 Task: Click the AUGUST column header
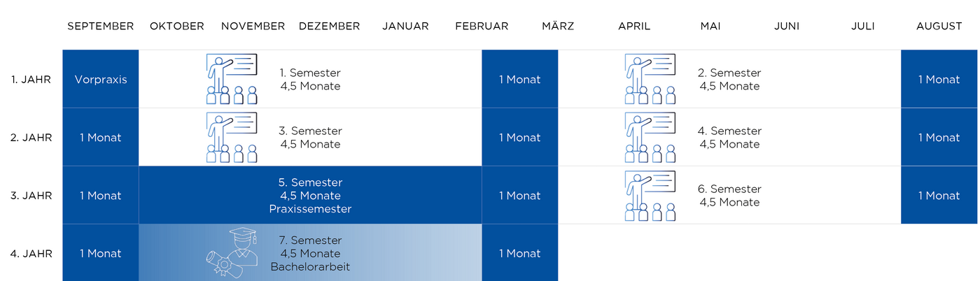point(939,26)
